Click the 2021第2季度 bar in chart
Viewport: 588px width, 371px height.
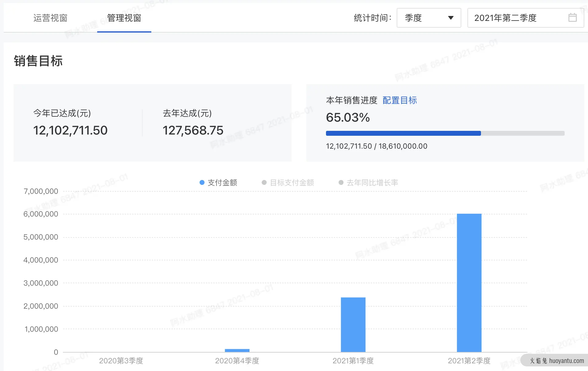(469, 283)
